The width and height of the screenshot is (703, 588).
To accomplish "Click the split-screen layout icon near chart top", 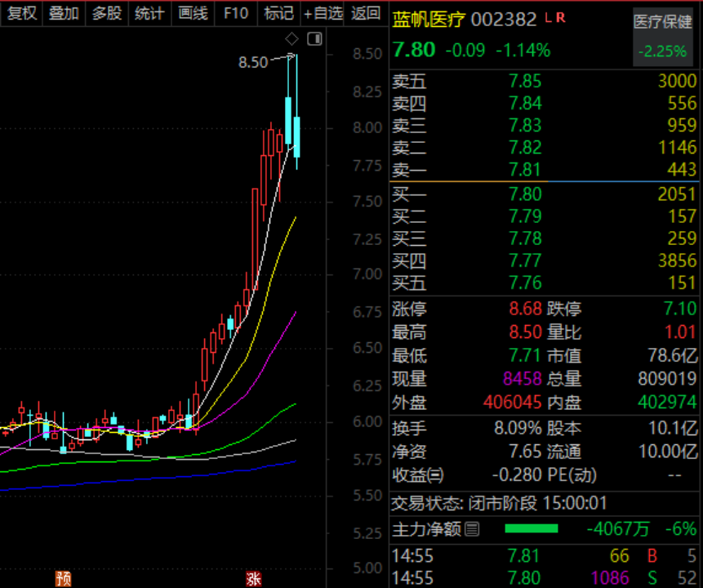I will 314,39.
